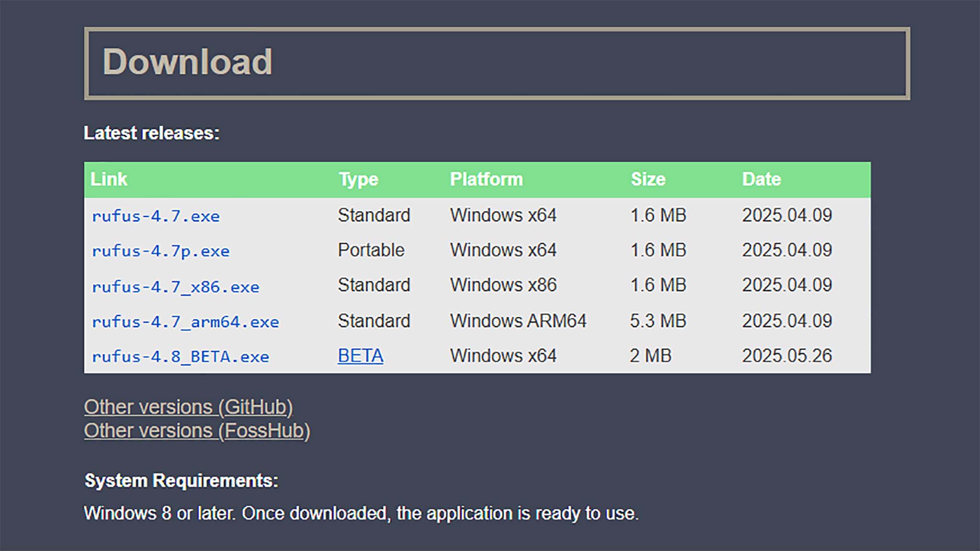This screenshot has width=980, height=551.
Task: Click the Date column header
Action: click(761, 179)
